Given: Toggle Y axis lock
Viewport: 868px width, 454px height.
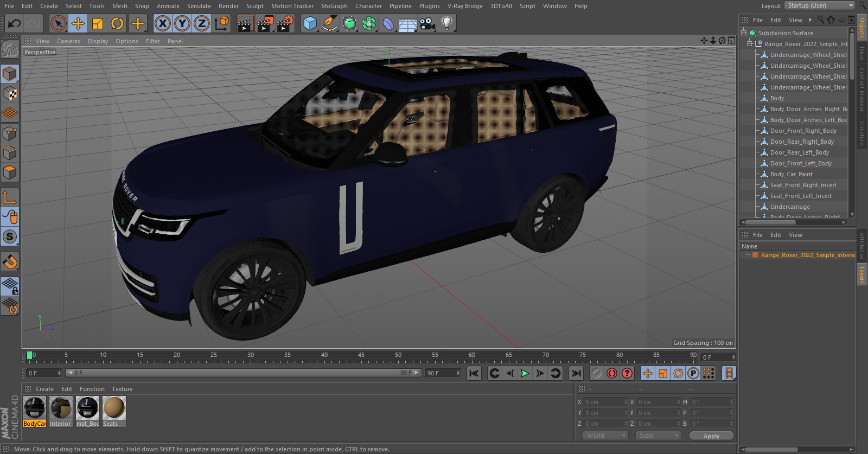Looking at the screenshot, I should coord(182,23).
